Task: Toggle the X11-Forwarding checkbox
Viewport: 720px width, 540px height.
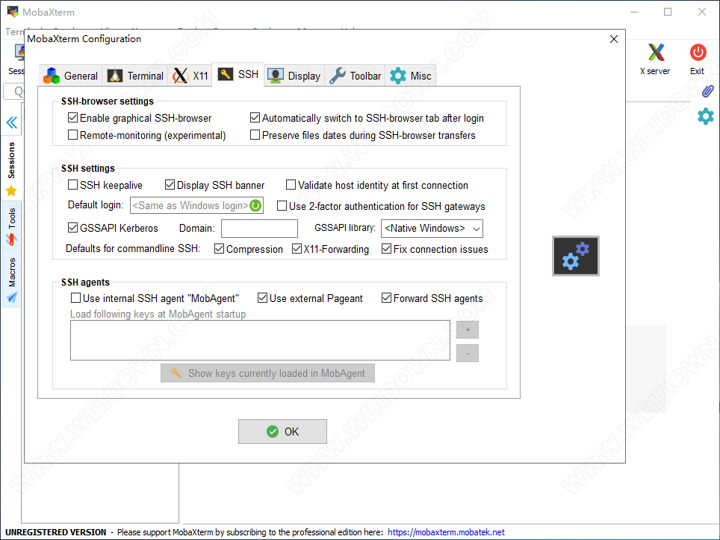Action: point(297,249)
